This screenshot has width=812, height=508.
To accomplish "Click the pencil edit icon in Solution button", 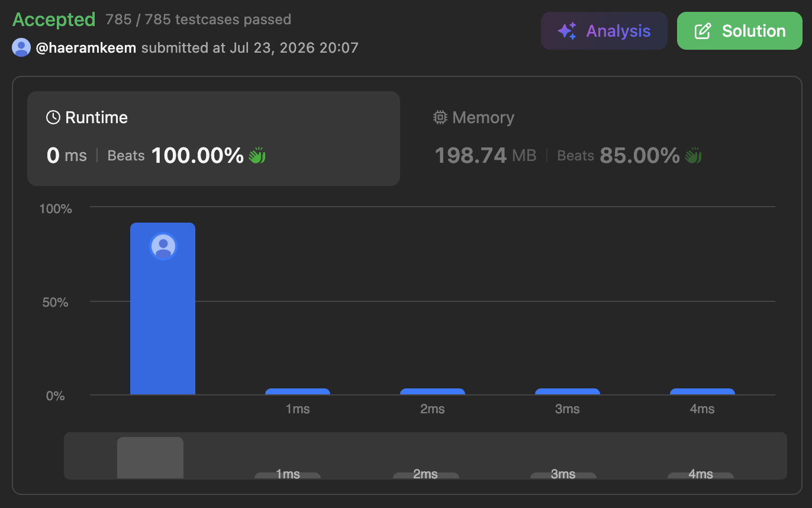I will (703, 31).
